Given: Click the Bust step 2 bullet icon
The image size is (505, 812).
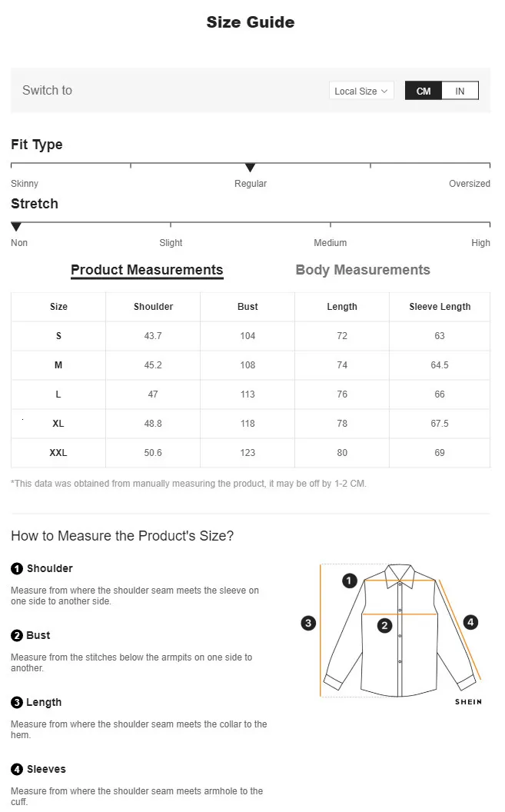Looking at the screenshot, I should 17,636.
